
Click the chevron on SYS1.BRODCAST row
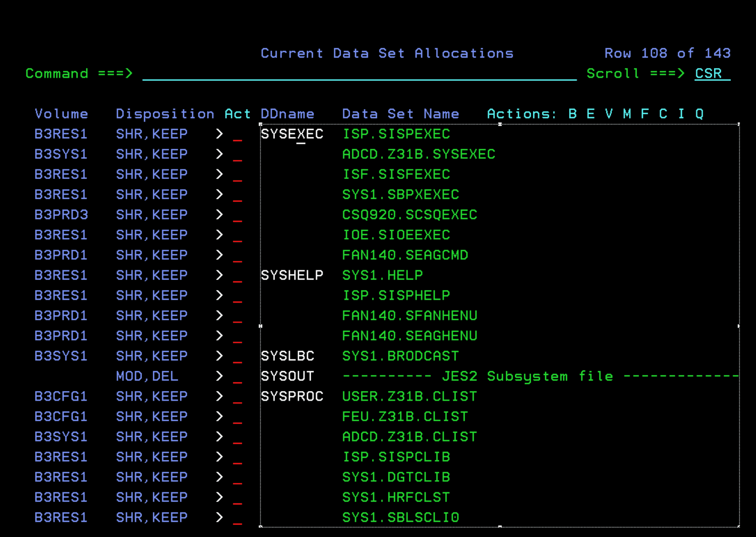219,356
